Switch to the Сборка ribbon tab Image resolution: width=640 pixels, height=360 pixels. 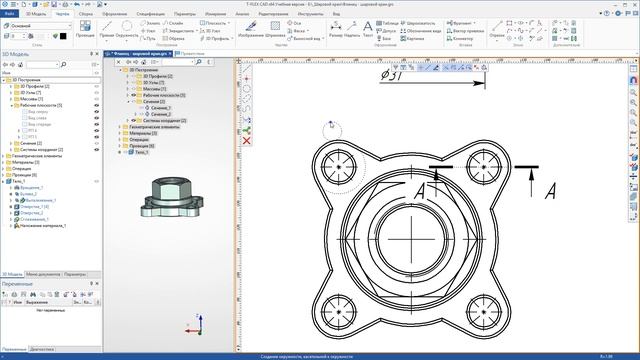pos(86,13)
